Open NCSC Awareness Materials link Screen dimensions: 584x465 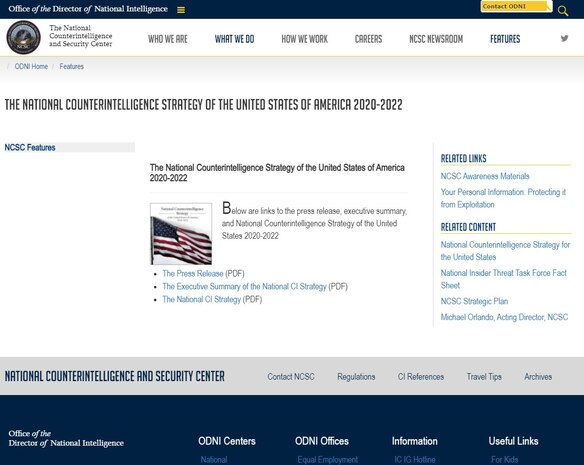pos(485,176)
